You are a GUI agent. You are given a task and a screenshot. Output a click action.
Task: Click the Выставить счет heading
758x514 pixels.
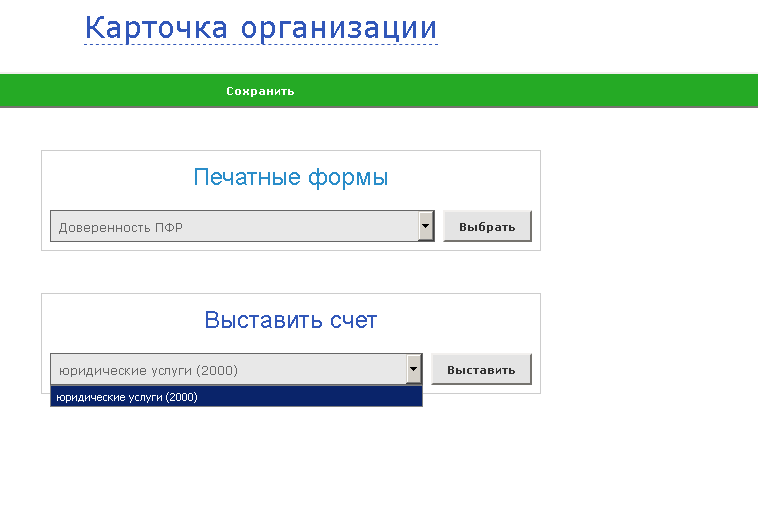[290, 320]
